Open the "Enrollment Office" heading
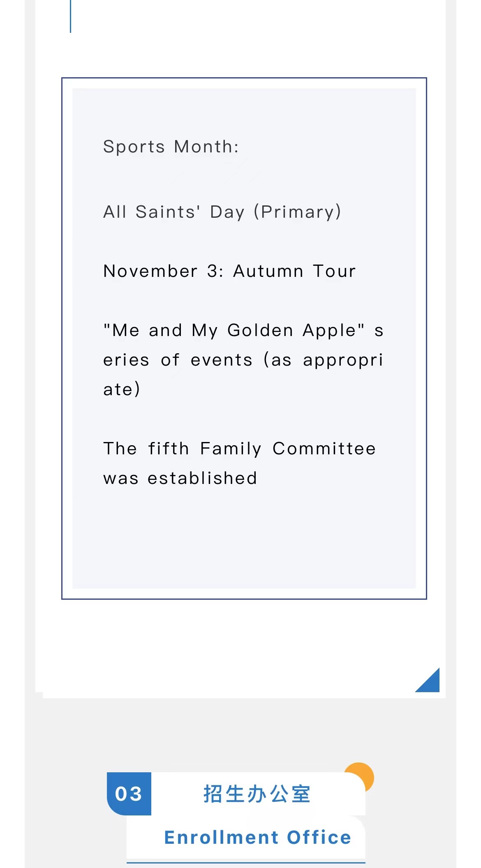The height and width of the screenshot is (868, 481). 258,837
